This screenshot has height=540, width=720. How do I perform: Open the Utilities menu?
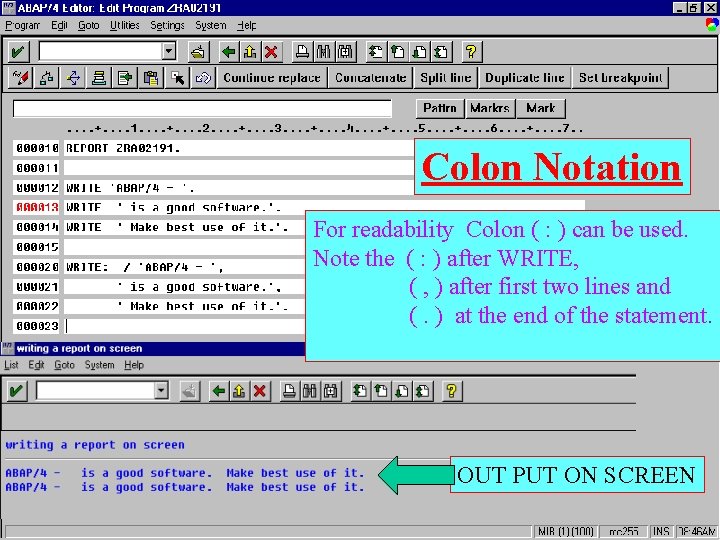point(124,25)
